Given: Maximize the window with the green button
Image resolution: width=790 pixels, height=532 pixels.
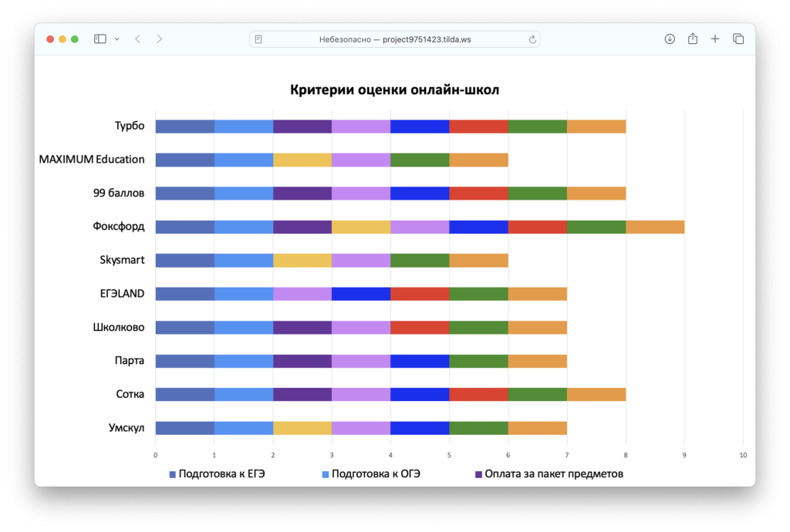Looking at the screenshot, I should point(75,39).
